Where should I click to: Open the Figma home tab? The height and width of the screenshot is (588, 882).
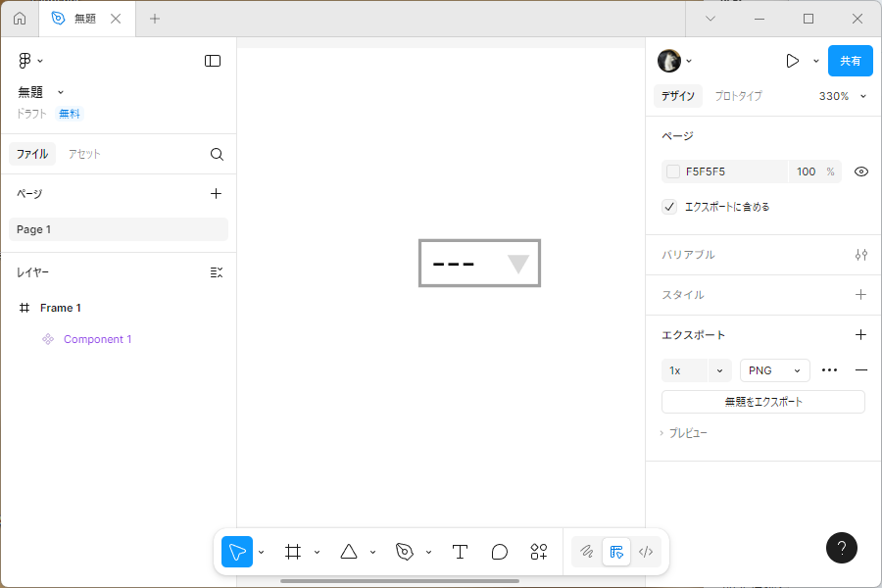[x=20, y=19]
